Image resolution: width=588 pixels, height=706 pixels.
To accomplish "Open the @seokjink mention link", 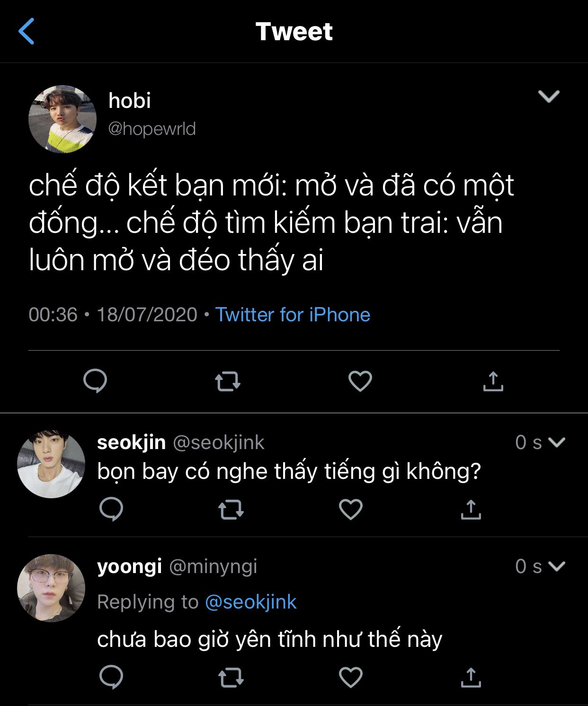I will pos(250,602).
